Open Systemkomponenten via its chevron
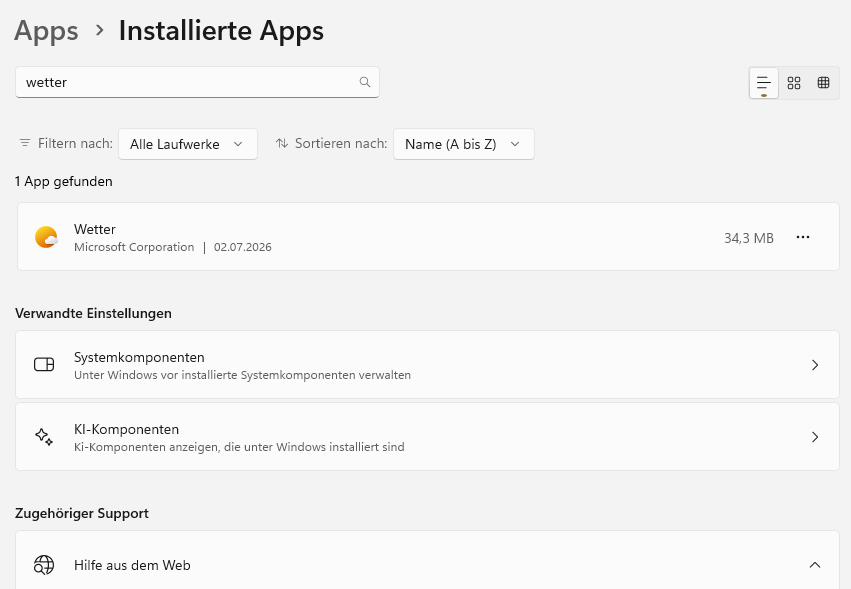Viewport: 851px width, 589px height. pos(815,365)
